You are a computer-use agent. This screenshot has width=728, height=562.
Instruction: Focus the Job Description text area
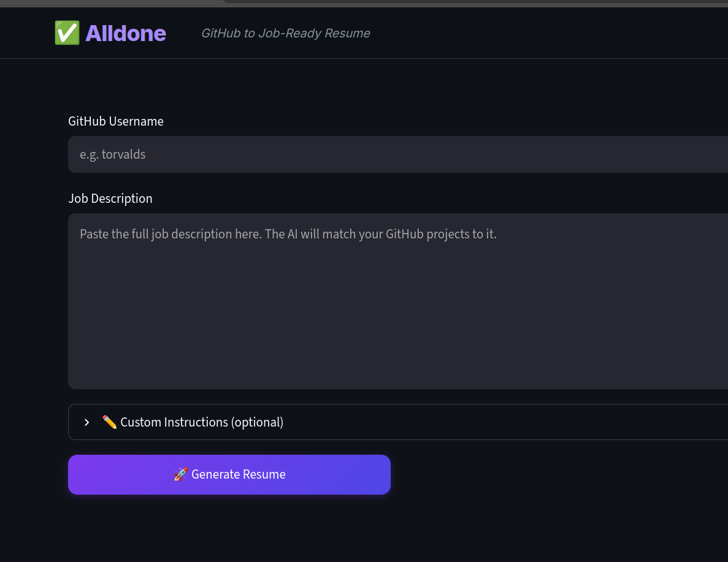pyautogui.click(x=398, y=301)
